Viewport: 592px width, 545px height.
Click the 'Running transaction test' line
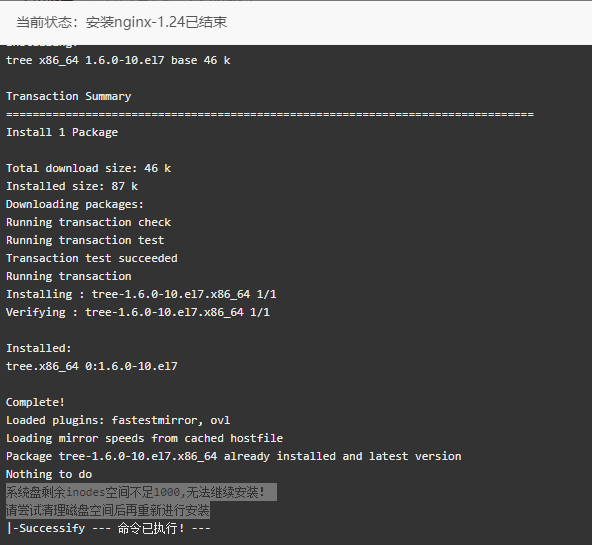pyautogui.click(x=85, y=240)
